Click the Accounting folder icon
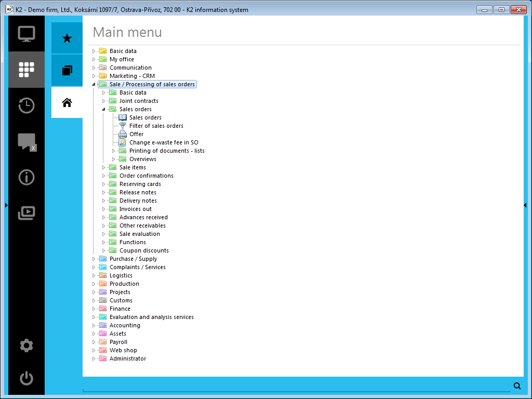 tap(103, 325)
